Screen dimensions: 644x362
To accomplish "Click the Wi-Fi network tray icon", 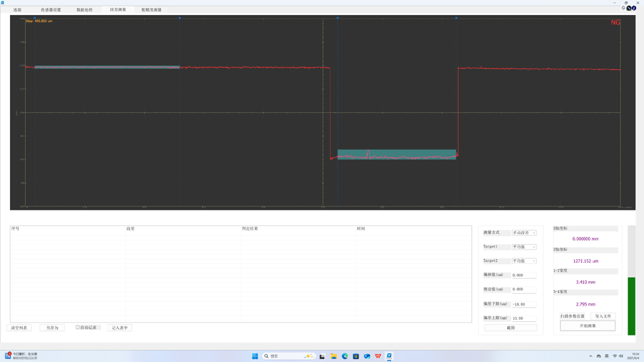I will pyautogui.click(x=615, y=356).
